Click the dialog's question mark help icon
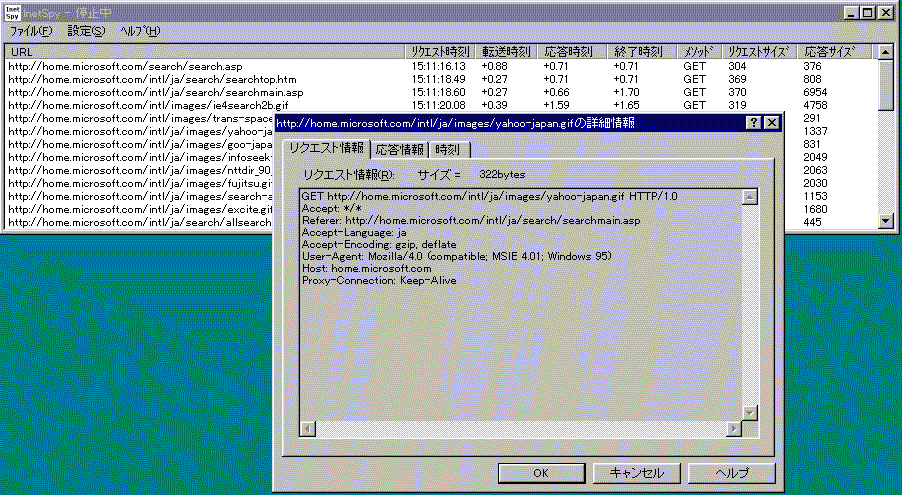Viewport: 902px width, 495px height. (753, 123)
